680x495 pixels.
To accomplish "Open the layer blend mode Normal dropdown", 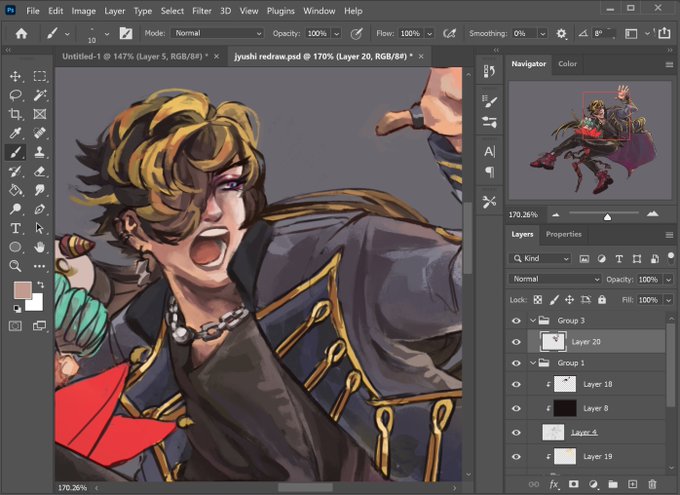I will [x=555, y=279].
